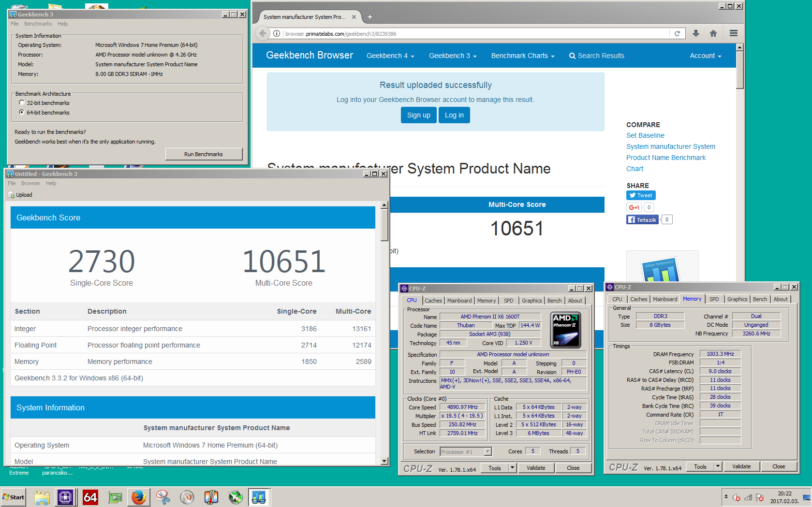
Task: Click the CPU-Z chip icon on taskbar
Action: click(x=65, y=497)
